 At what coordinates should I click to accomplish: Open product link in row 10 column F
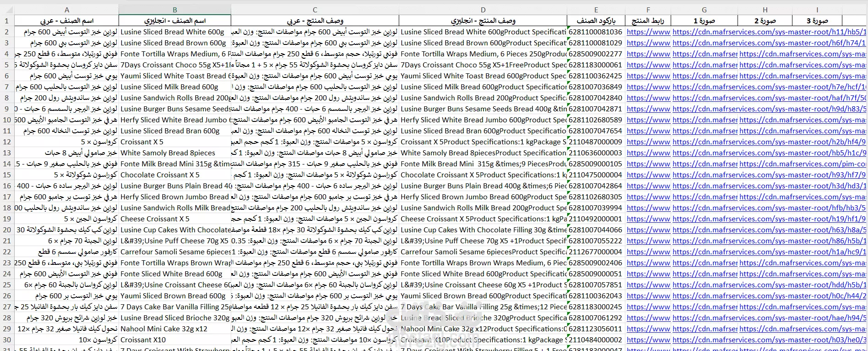pos(648,120)
